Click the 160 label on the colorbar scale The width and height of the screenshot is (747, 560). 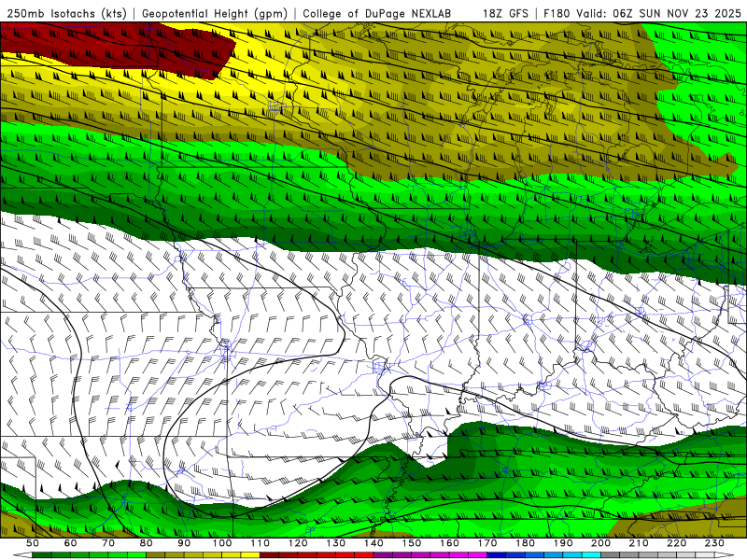[x=449, y=543]
